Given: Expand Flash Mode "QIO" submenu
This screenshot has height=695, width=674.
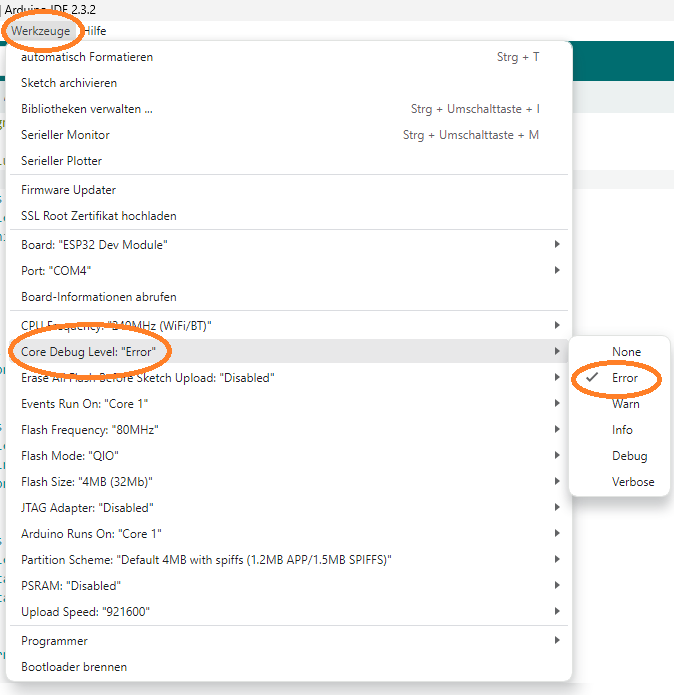Looking at the screenshot, I should coord(288,456).
